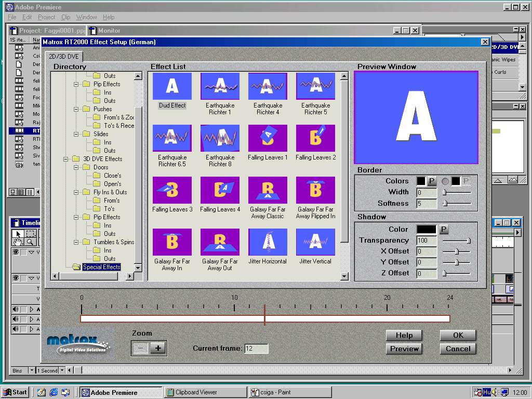Collapse the Fly Ins & Outs node
This screenshot has height=399, width=532.
point(76,192)
